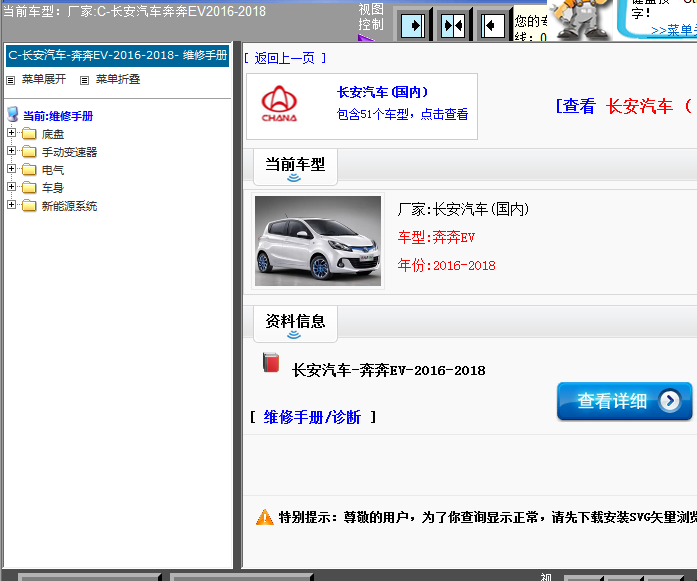Click the 奔奔EV car thumbnail
The width and height of the screenshot is (697, 581).
tap(318, 241)
